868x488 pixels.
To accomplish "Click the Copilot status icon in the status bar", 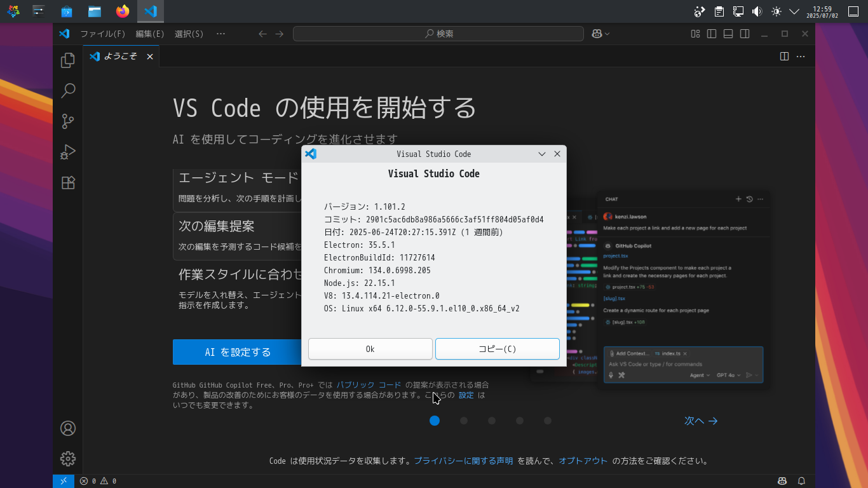I will click(782, 481).
